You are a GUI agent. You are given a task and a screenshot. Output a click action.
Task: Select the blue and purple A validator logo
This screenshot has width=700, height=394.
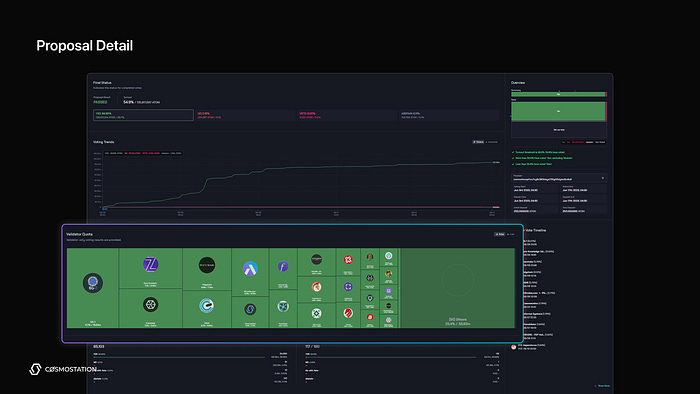tap(250, 269)
